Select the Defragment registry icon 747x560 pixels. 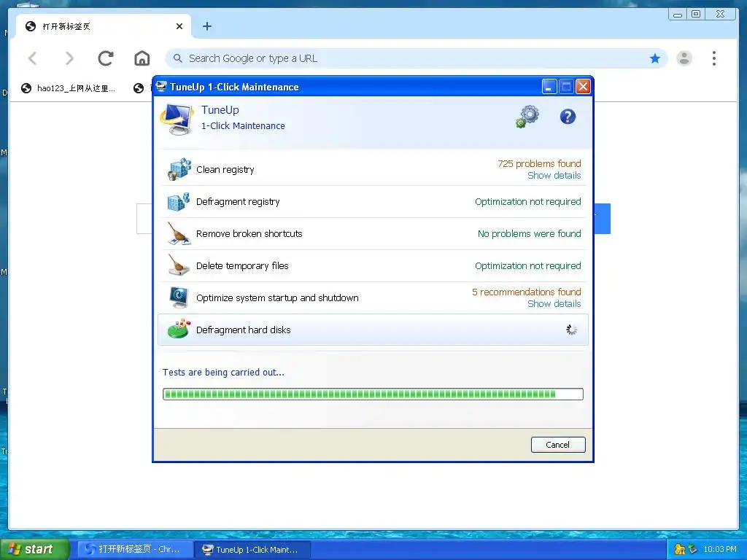pyautogui.click(x=178, y=202)
